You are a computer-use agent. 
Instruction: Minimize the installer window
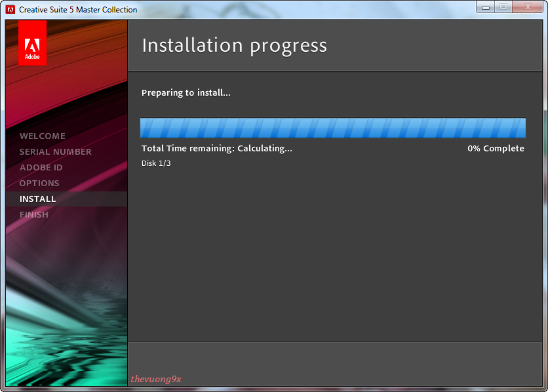(x=486, y=7)
